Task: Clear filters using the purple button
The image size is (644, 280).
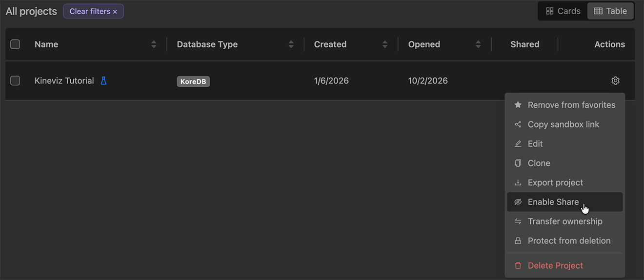Action: [93, 11]
